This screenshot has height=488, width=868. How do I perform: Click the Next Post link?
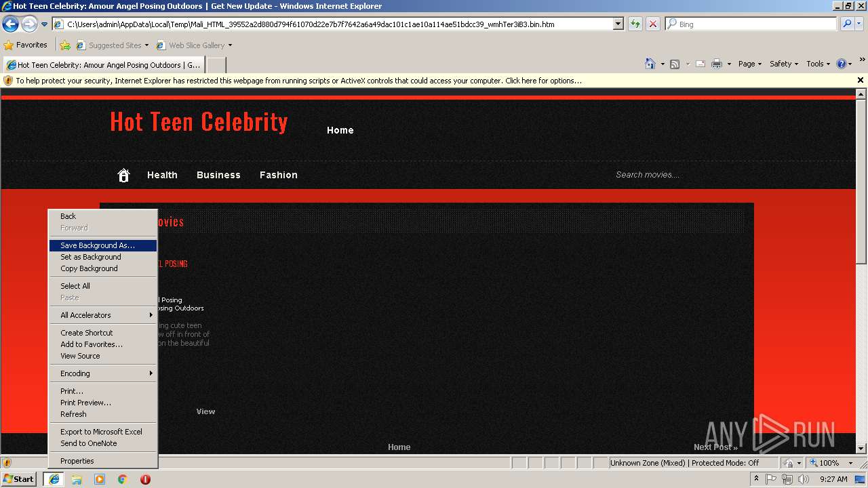coord(715,447)
